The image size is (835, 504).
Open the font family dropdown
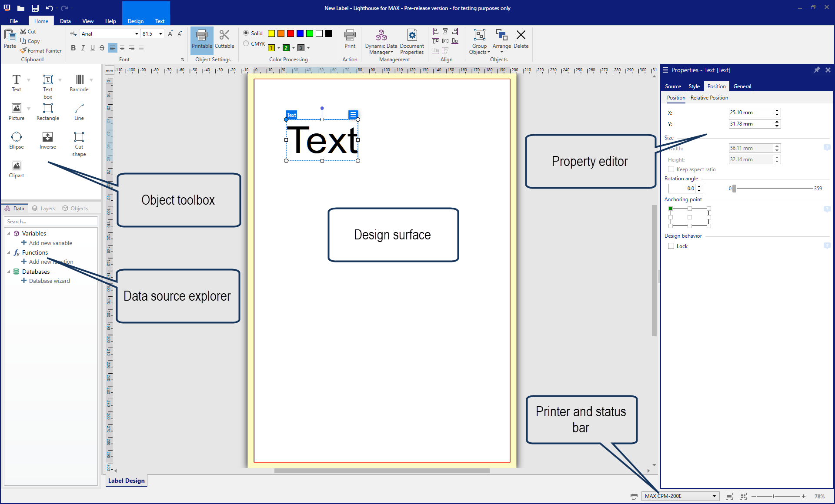pos(136,33)
